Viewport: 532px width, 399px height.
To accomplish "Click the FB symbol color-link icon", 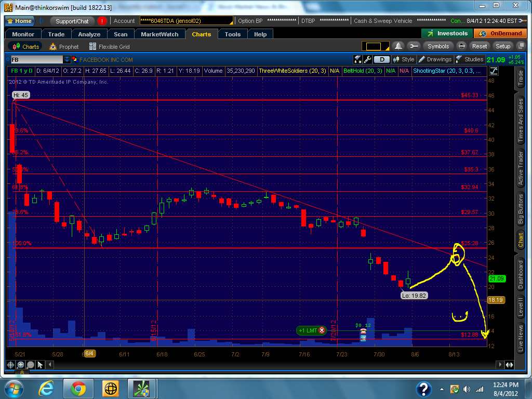I will 75,59.
